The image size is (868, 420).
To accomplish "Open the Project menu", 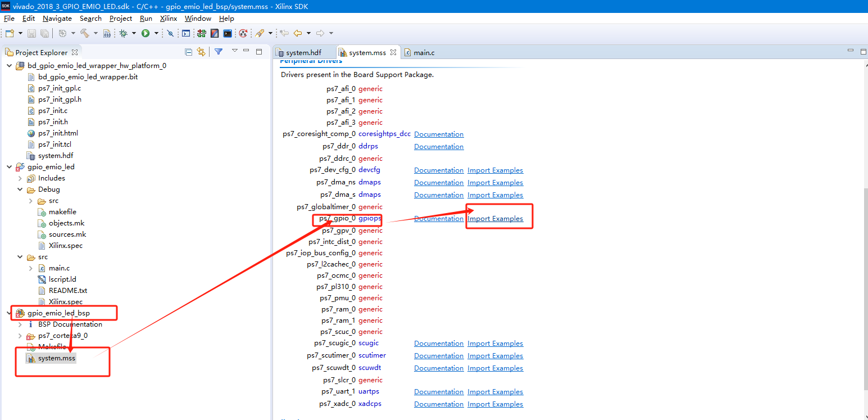I will (121, 19).
